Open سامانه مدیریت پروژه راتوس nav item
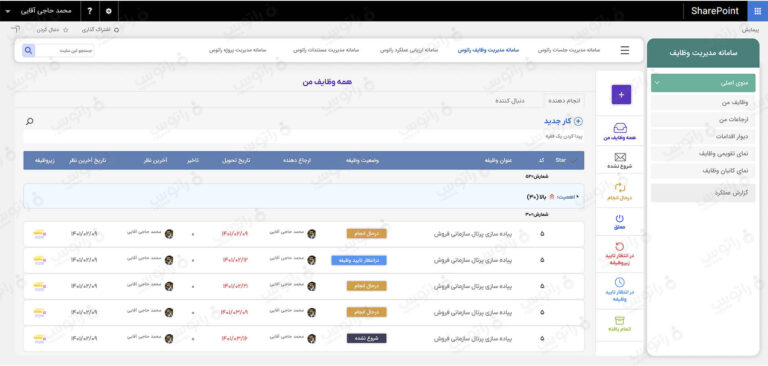768x366 pixels. tap(238, 50)
